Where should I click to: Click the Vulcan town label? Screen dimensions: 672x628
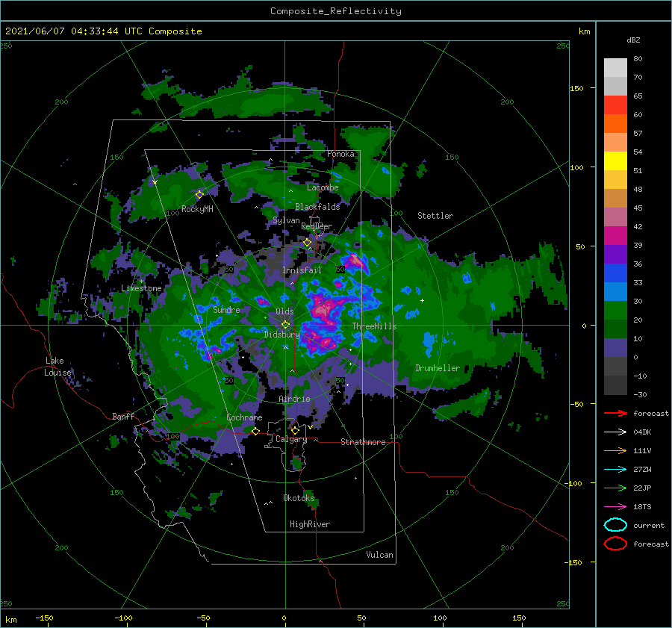coord(379,555)
